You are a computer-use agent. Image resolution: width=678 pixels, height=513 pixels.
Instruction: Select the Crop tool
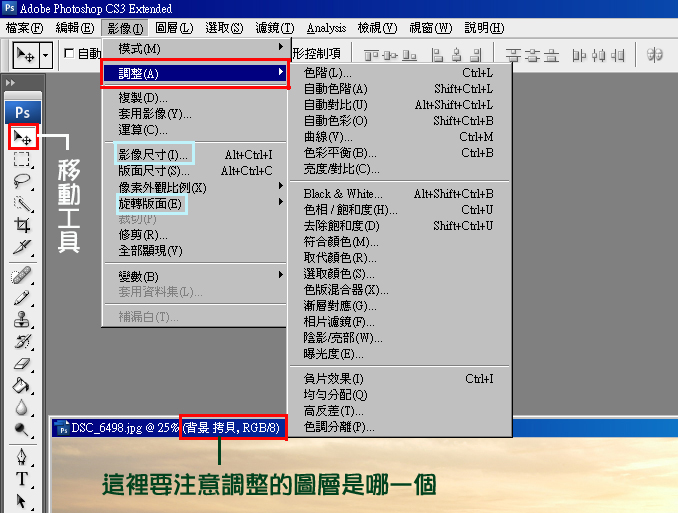click(x=22, y=225)
